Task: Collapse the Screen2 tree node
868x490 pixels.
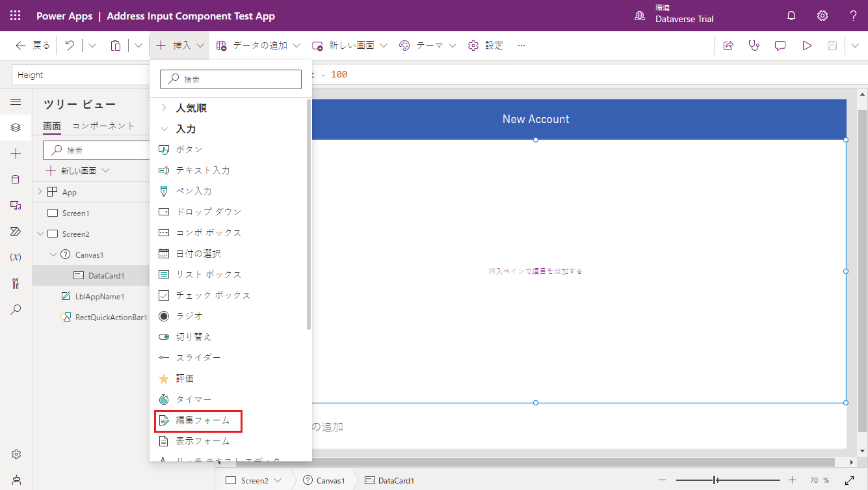Action: (40, 234)
